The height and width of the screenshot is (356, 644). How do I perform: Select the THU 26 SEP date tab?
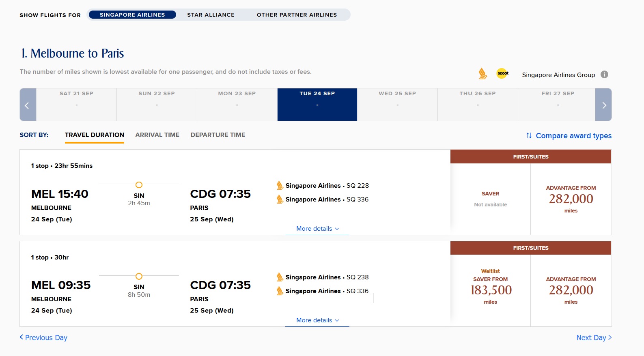(x=478, y=105)
